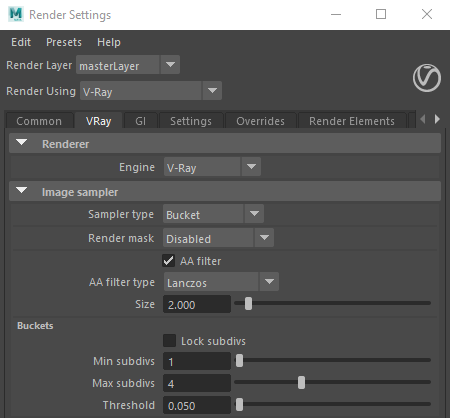
Task: Open the Edit menu
Action: pos(21,42)
